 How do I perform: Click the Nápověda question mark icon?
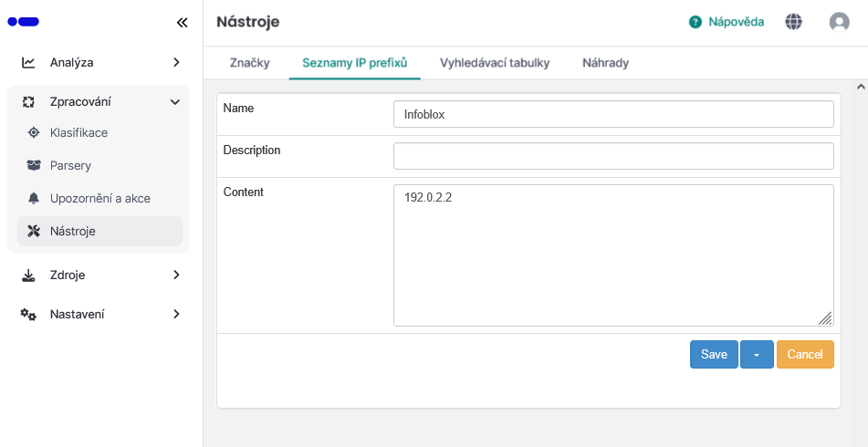coord(695,22)
